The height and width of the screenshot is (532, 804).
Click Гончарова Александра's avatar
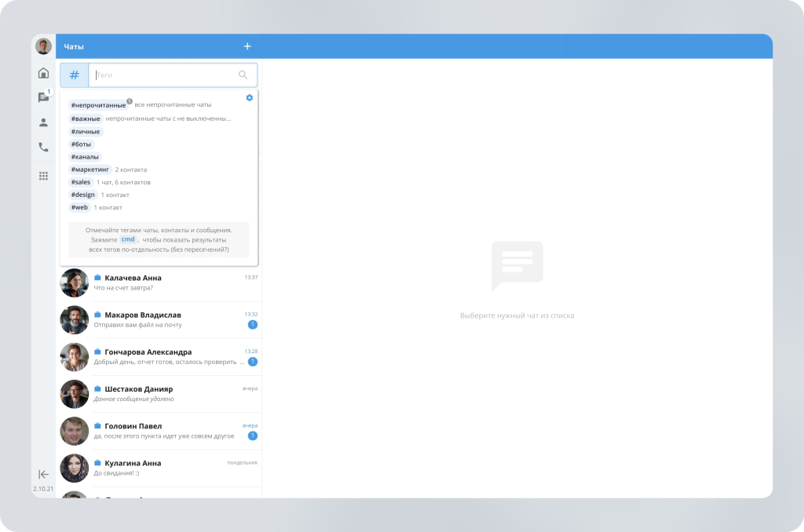point(75,357)
